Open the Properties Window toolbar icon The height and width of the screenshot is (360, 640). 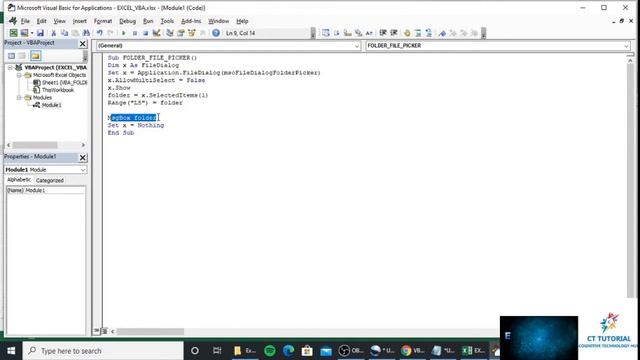pos(181,33)
